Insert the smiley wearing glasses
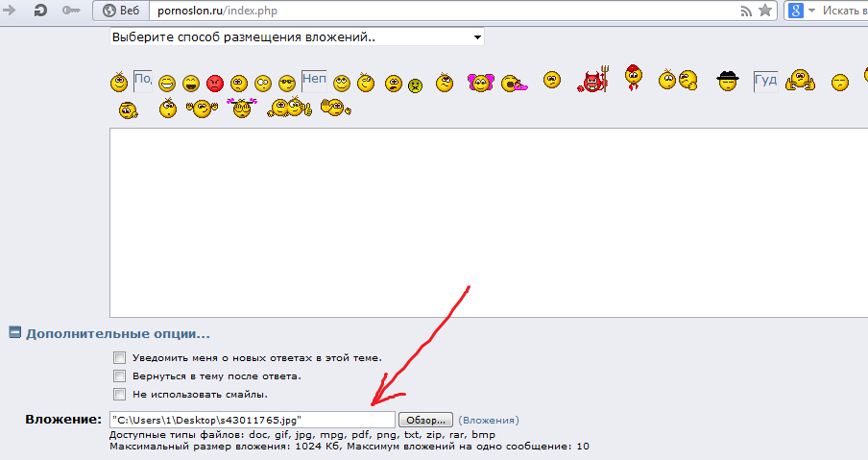The height and width of the screenshot is (460, 868). (287, 84)
